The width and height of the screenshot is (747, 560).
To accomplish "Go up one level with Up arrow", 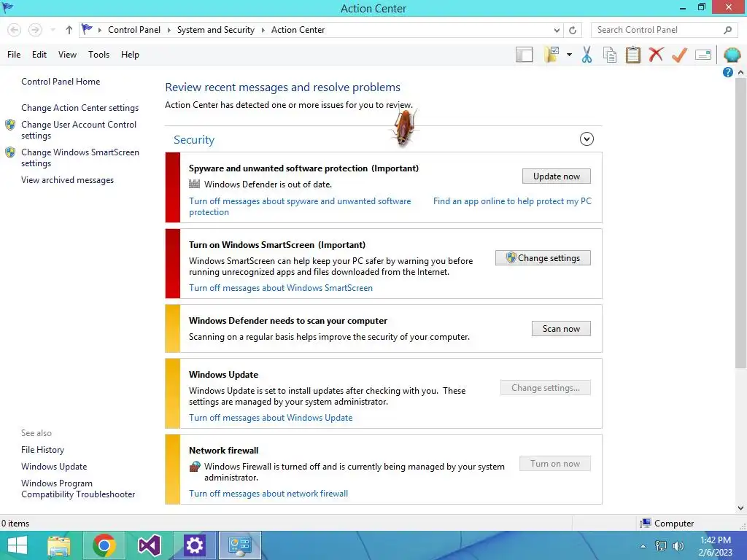I will tap(69, 30).
